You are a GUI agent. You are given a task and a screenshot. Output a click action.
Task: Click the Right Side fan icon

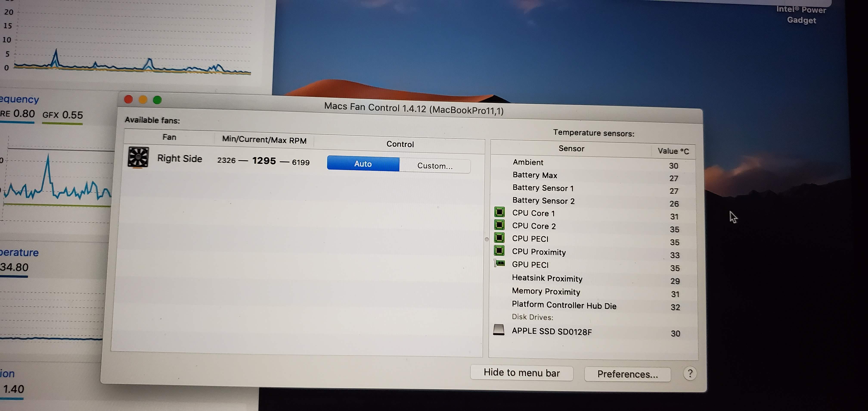tap(138, 157)
